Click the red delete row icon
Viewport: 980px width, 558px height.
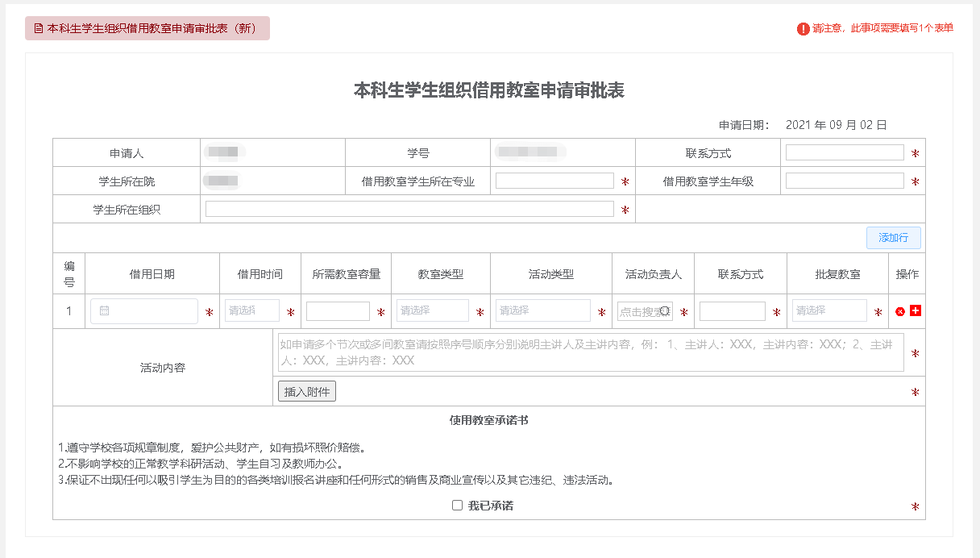(x=900, y=311)
